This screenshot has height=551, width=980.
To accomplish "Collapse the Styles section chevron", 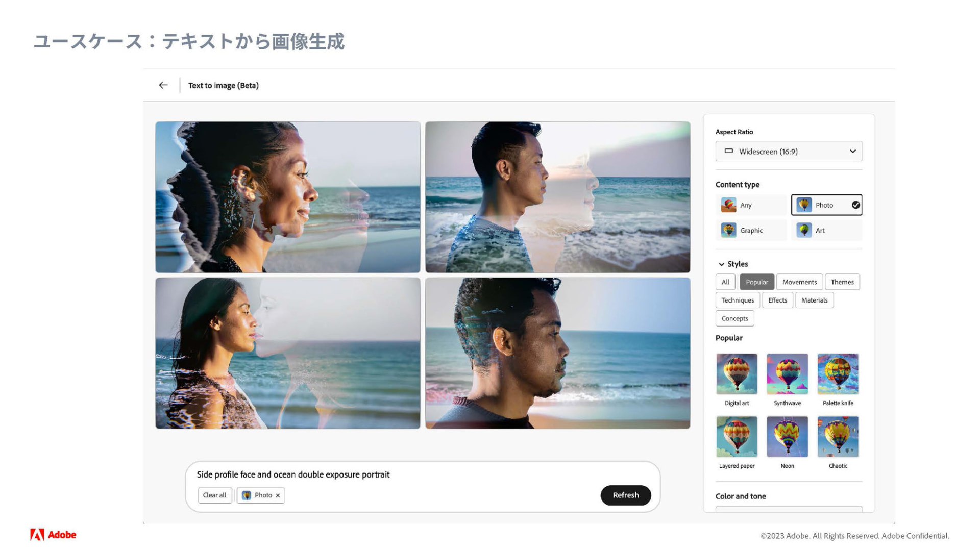I will tap(721, 264).
